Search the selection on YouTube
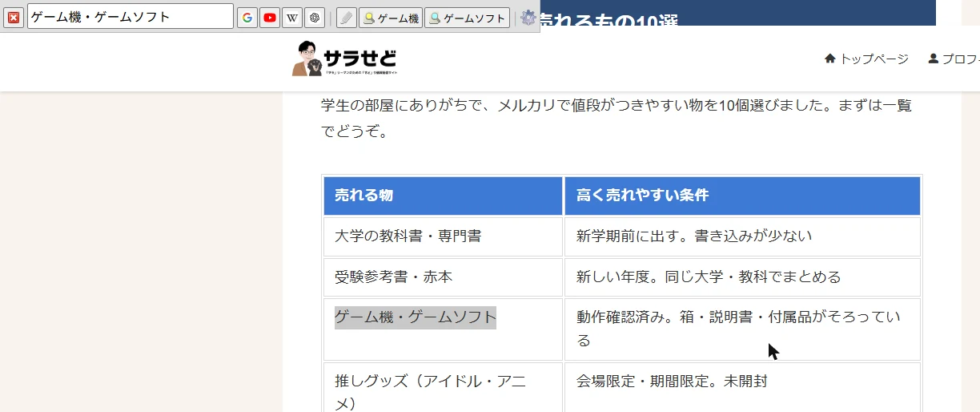980x412 pixels. tap(270, 18)
